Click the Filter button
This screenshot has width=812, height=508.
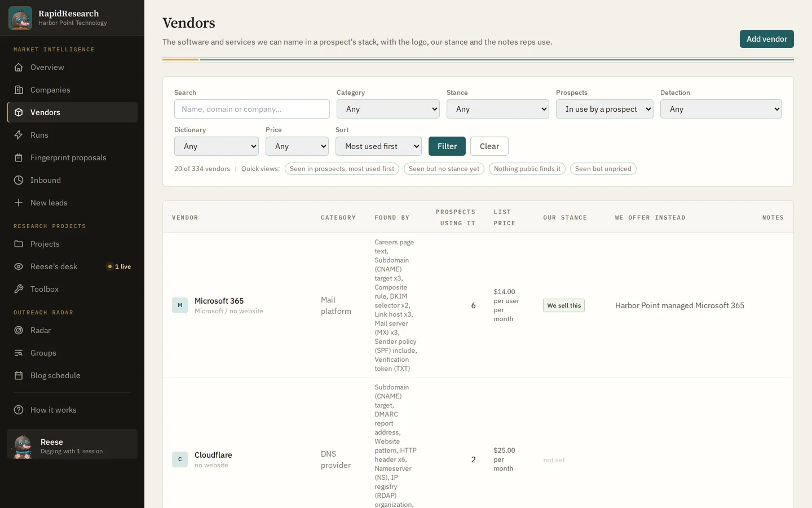(x=447, y=146)
